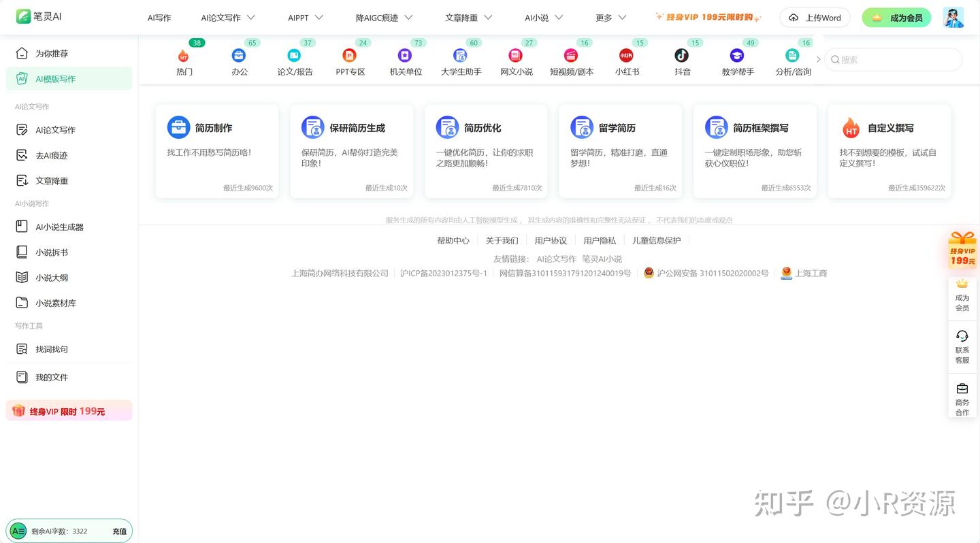Click the floating 终身VIP 199元 gift icon
This screenshot has width=980, height=543.
click(963, 249)
